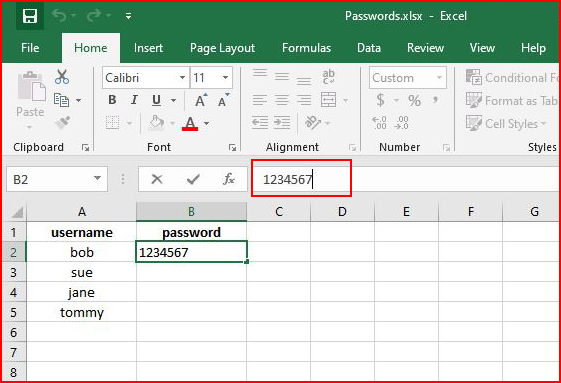Open the Font Color dropdown arrow
Screen dimensions: 561x383
click(x=206, y=123)
